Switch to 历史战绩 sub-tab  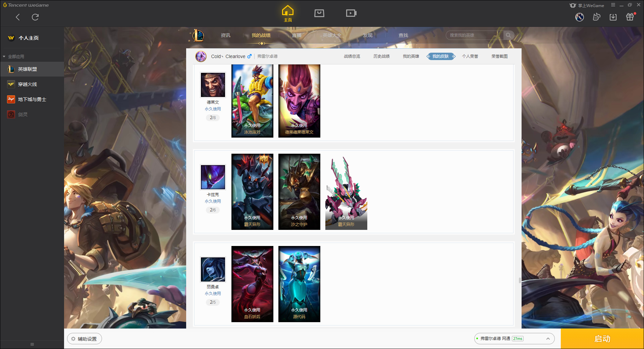(x=381, y=56)
